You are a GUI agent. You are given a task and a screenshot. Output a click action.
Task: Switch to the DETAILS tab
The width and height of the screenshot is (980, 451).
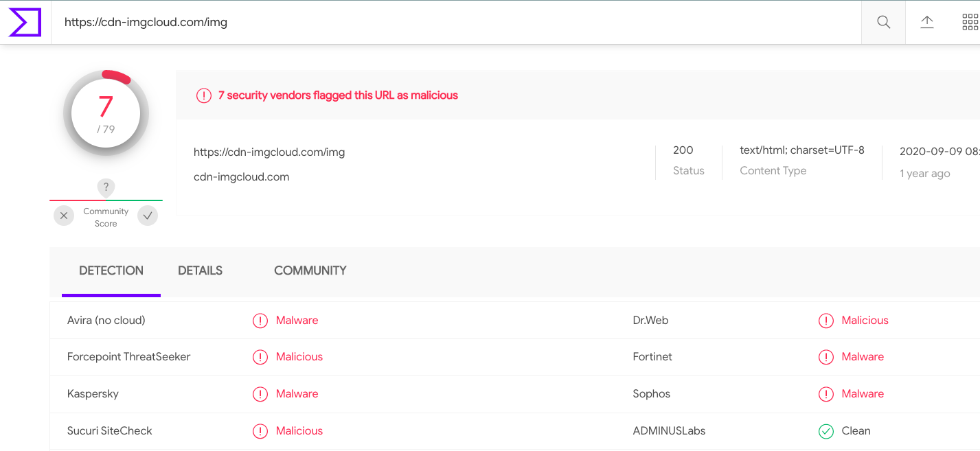point(200,270)
